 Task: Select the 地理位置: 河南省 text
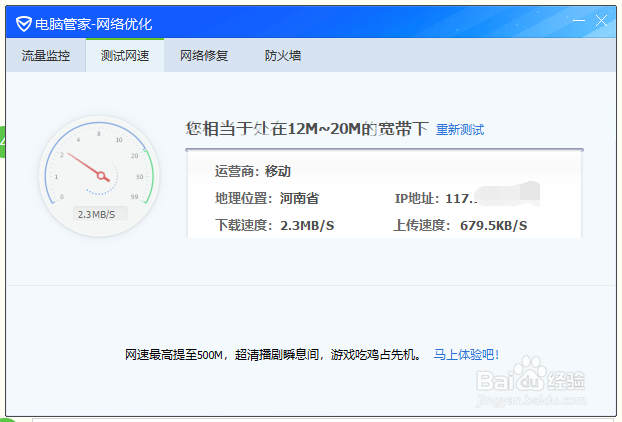(x=267, y=198)
